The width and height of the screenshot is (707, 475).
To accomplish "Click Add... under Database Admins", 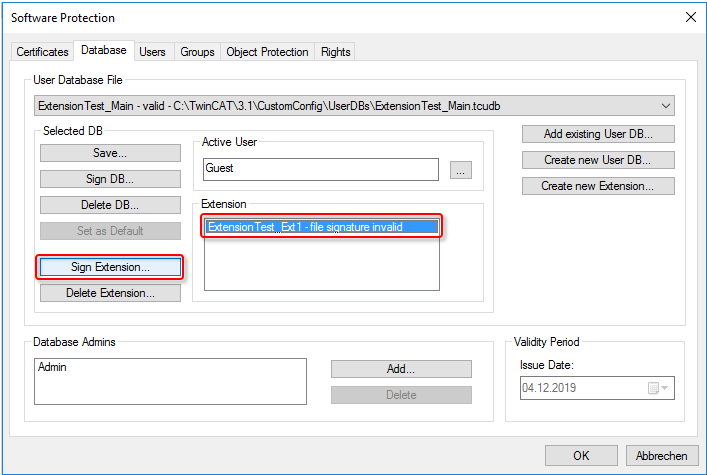I will tap(401, 369).
